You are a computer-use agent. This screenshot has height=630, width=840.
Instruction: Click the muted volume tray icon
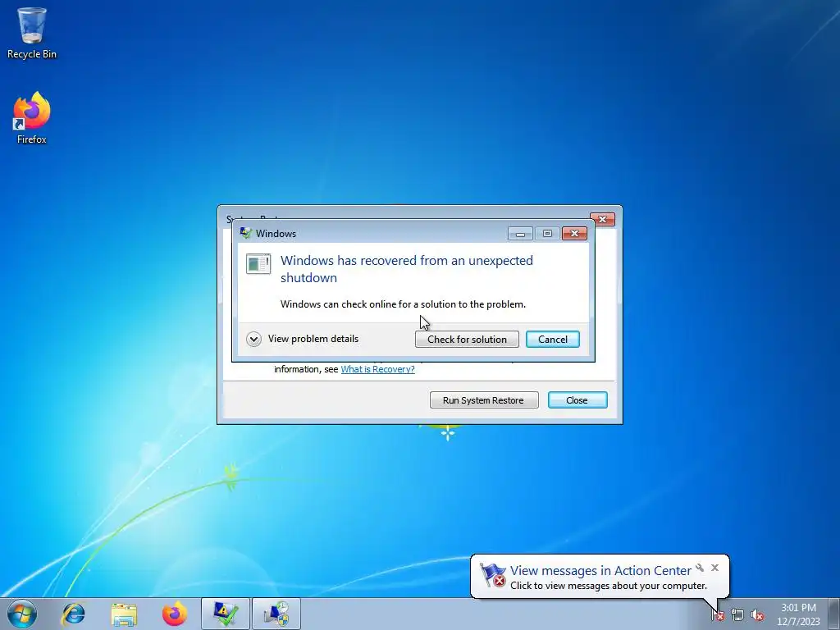[x=757, y=615]
